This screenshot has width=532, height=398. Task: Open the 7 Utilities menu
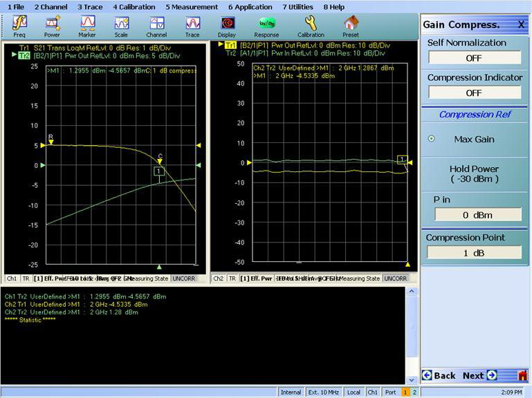click(x=297, y=6)
